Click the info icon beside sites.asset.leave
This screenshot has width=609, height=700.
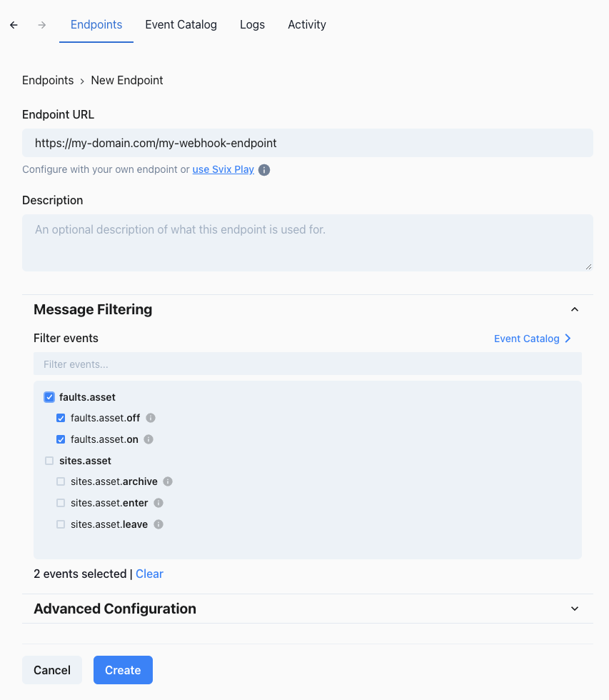click(157, 524)
